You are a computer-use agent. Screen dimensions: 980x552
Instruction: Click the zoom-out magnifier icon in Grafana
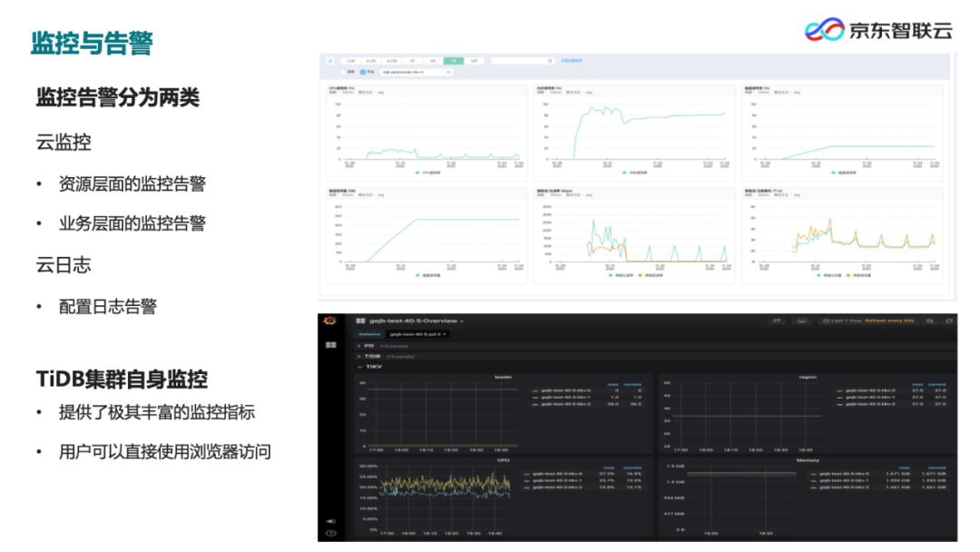[930, 320]
